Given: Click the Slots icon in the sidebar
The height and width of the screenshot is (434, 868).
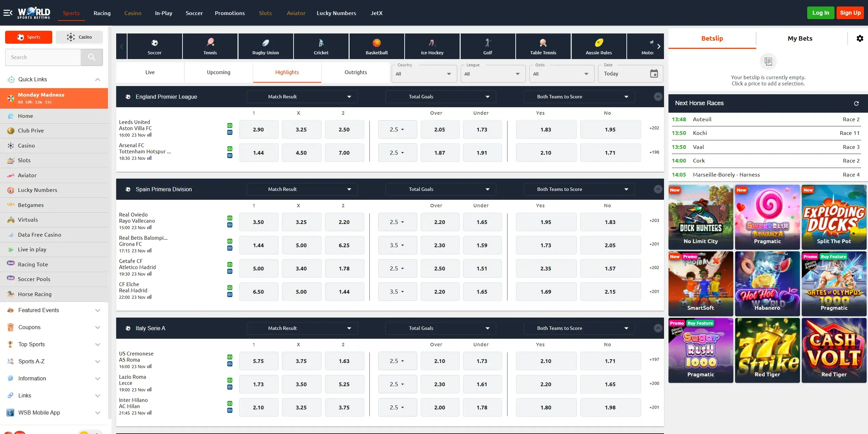Looking at the screenshot, I should [11, 160].
